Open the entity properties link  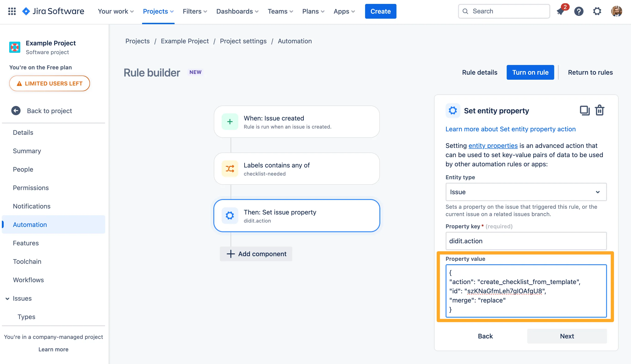tap(493, 146)
